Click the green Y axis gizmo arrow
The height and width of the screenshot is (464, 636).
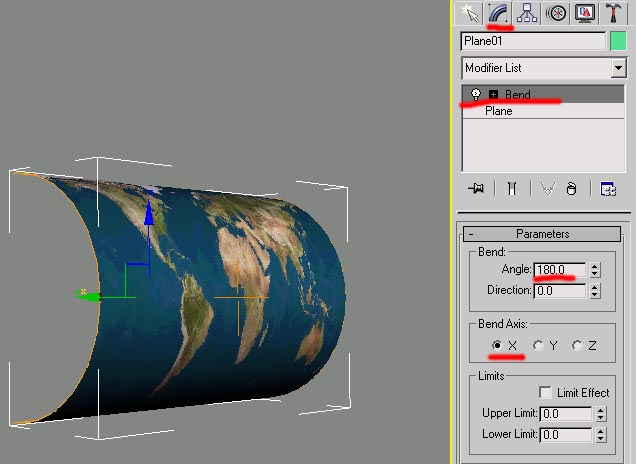[89, 296]
